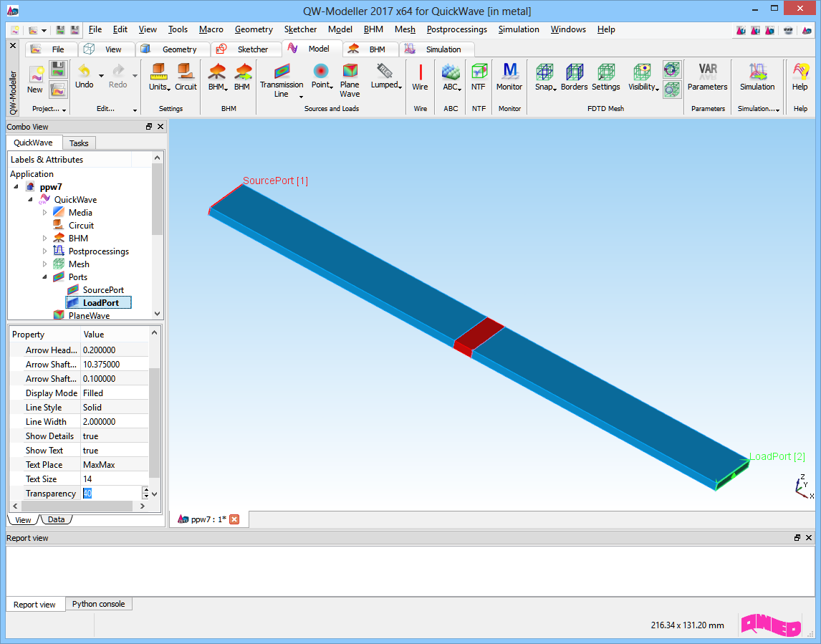Switch to the Data property tab
Viewport: 821px width, 644px height.
56,519
